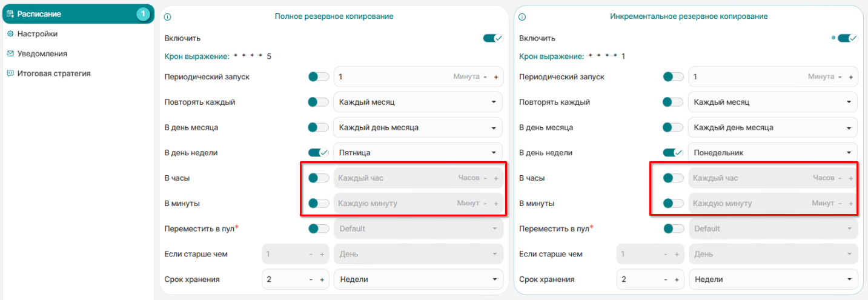Decrease Срок хранения value in incremental backup
The width and height of the screenshot is (868, 300).
[666, 279]
